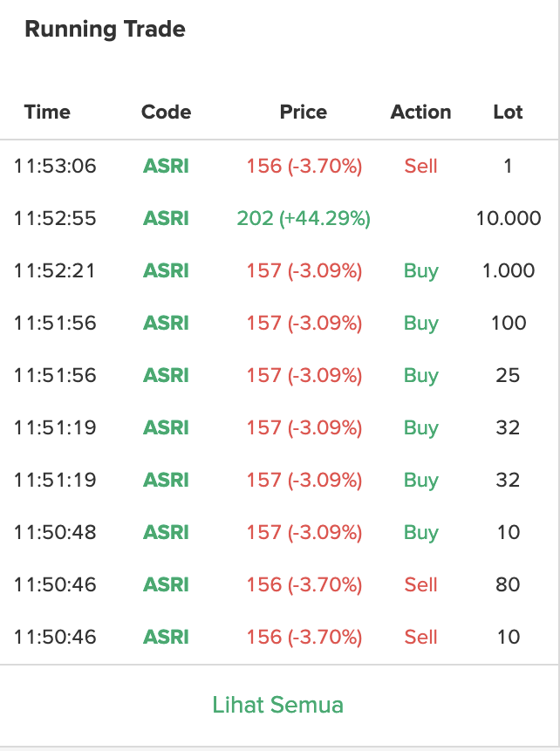The width and height of the screenshot is (560, 751).
Task: Open ASRI code in the 25 lot row
Action: point(167,375)
